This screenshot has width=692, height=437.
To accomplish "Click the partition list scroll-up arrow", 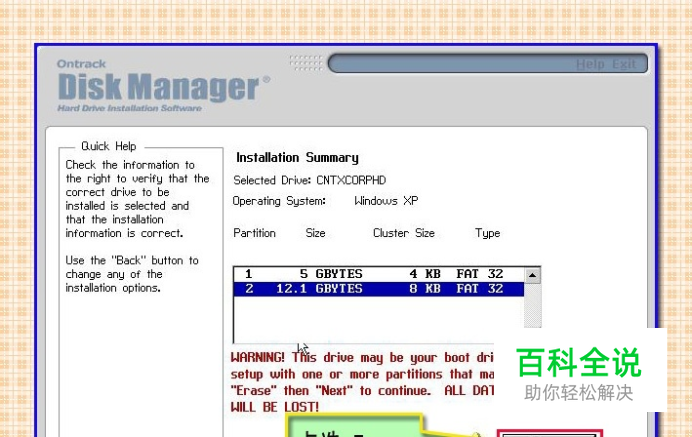I will tap(532, 275).
